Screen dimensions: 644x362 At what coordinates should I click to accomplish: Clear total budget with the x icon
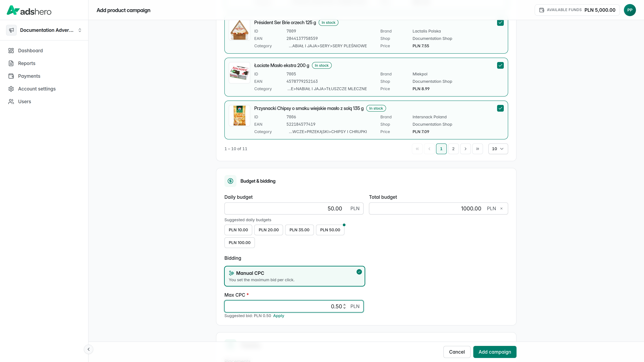[x=501, y=209]
